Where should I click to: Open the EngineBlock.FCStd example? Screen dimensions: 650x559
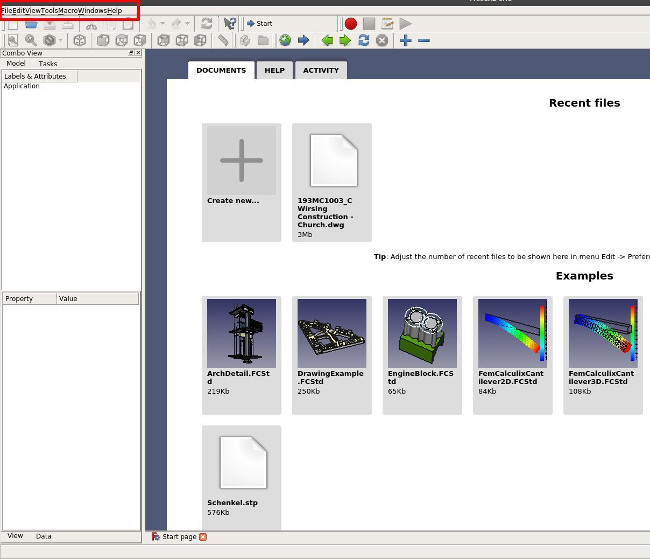point(421,333)
